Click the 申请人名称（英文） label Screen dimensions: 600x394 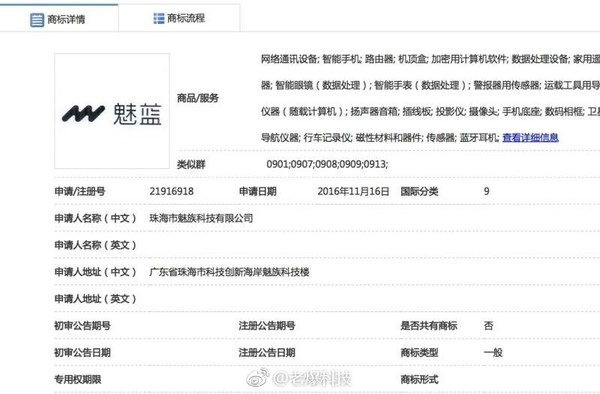[x=96, y=245]
